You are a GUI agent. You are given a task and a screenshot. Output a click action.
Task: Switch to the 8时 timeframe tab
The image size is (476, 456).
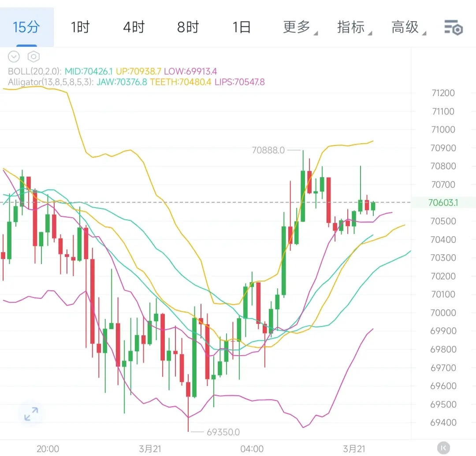[x=188, y=27]
